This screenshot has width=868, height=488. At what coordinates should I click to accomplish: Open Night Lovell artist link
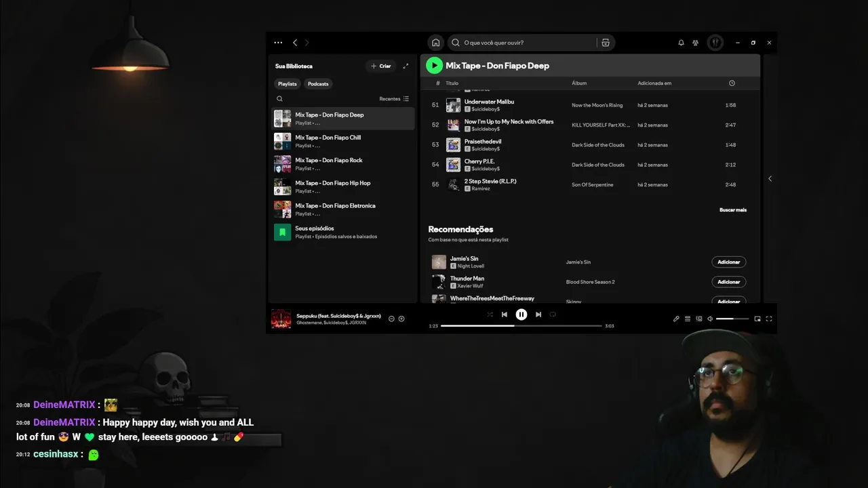[x=471, y=266]
